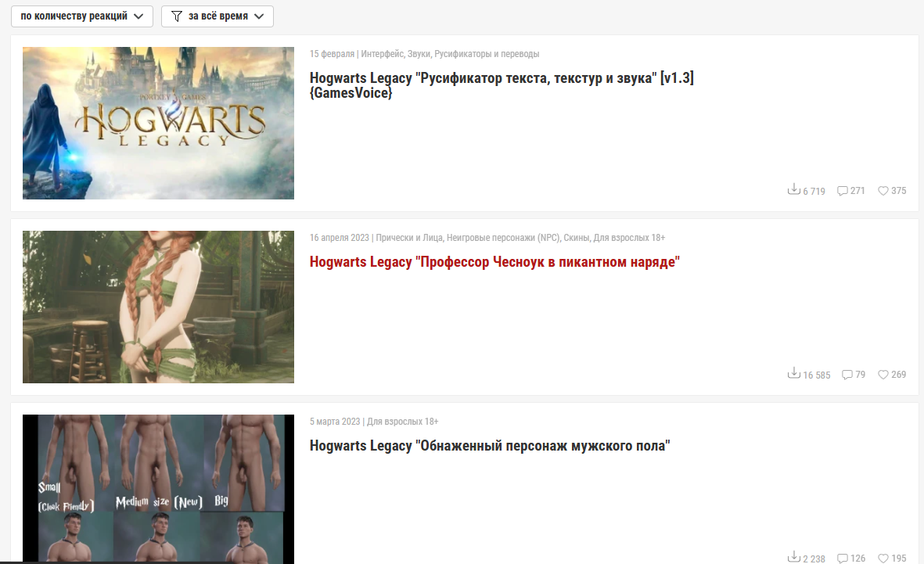The image size is (924, 564).
Task: Click the '15 февраля' date and categories line
Action: [424, 54]
